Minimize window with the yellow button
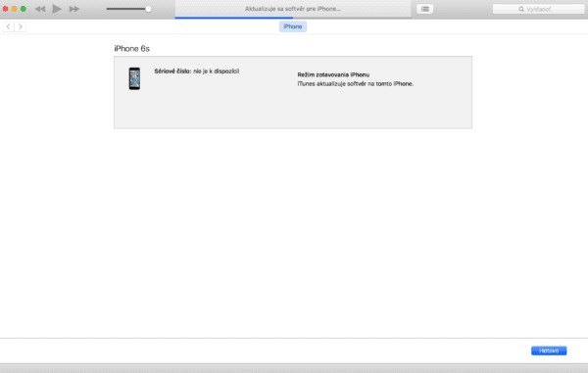This screenshot has height=373, width=588. point(15,9)
